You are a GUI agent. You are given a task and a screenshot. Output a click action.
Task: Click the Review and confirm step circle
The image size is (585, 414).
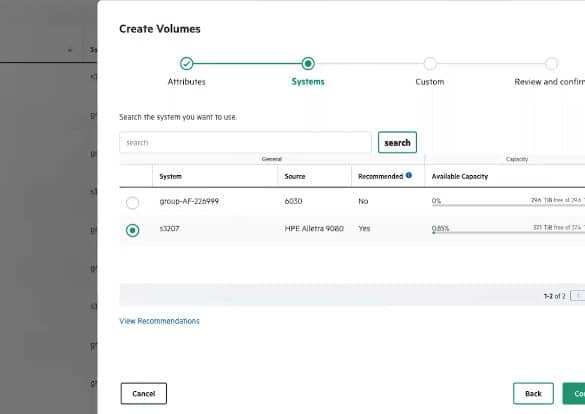coord(551,64)
